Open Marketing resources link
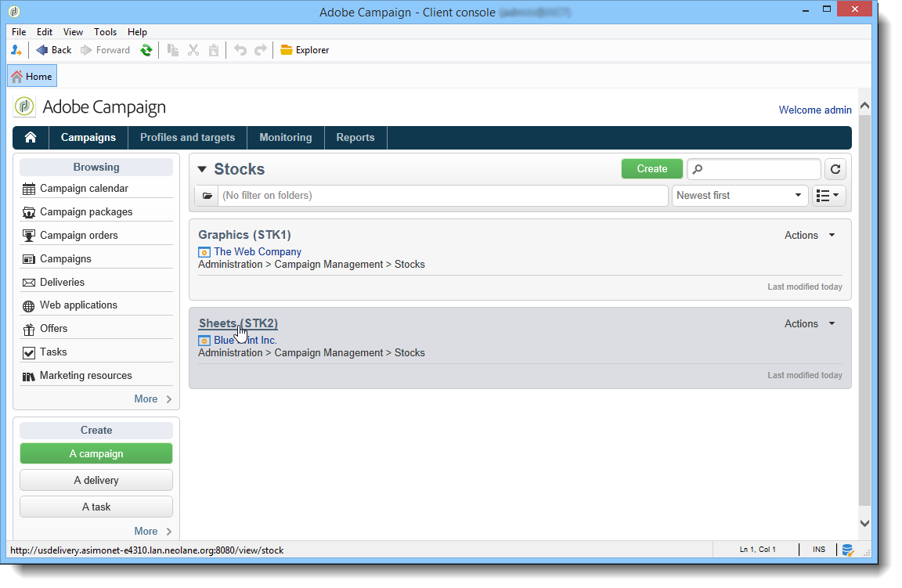 85,375
